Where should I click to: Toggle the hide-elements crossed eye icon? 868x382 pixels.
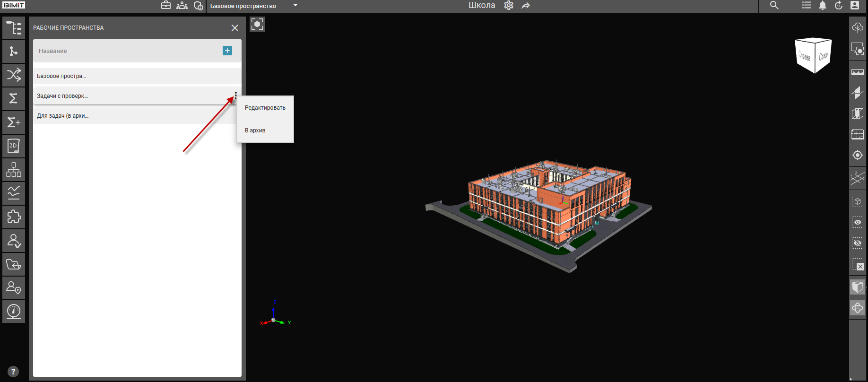pyautogui.click(x=857, y=243)
